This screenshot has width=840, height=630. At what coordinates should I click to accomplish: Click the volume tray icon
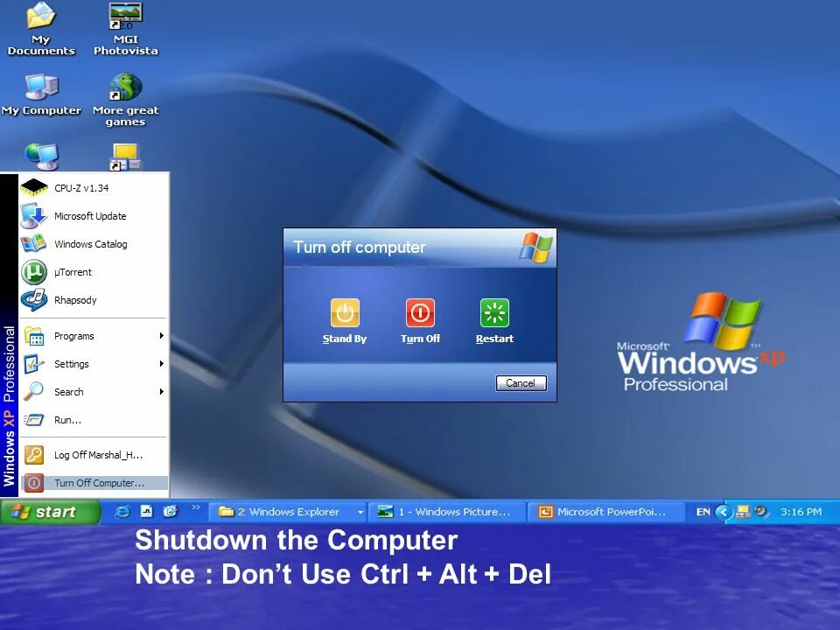point(760,511)
